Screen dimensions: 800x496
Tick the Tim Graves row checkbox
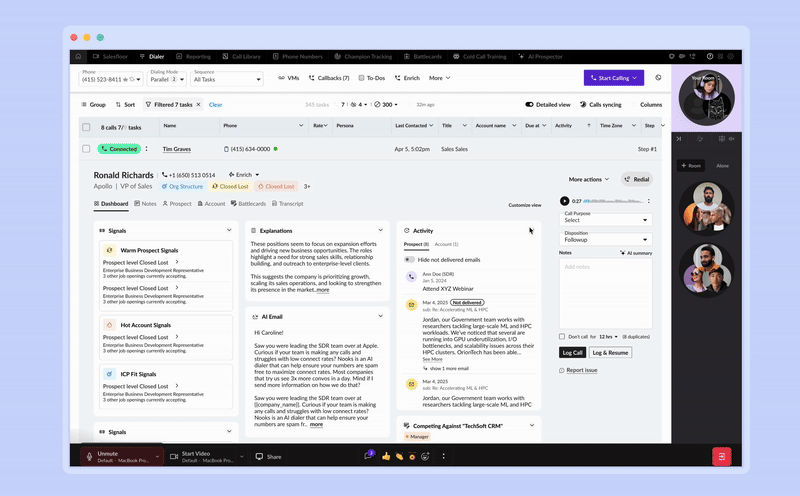(x=86, y=149)
